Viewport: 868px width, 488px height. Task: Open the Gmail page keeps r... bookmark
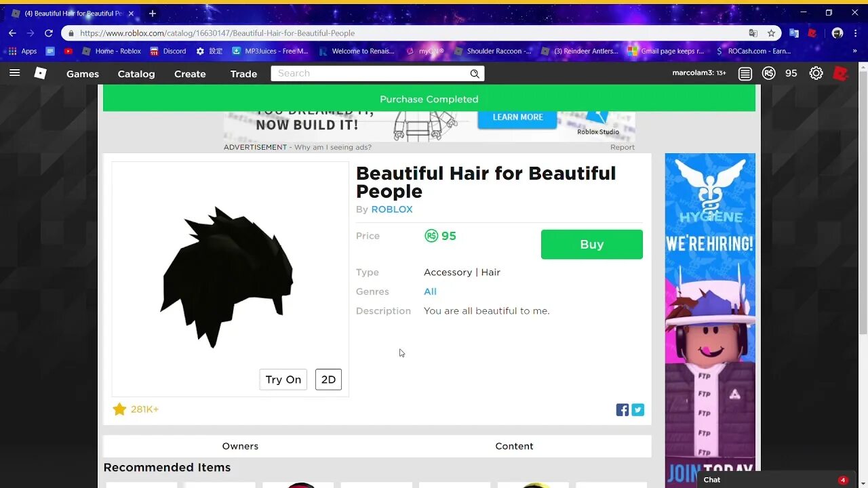[x=667, y=51]
